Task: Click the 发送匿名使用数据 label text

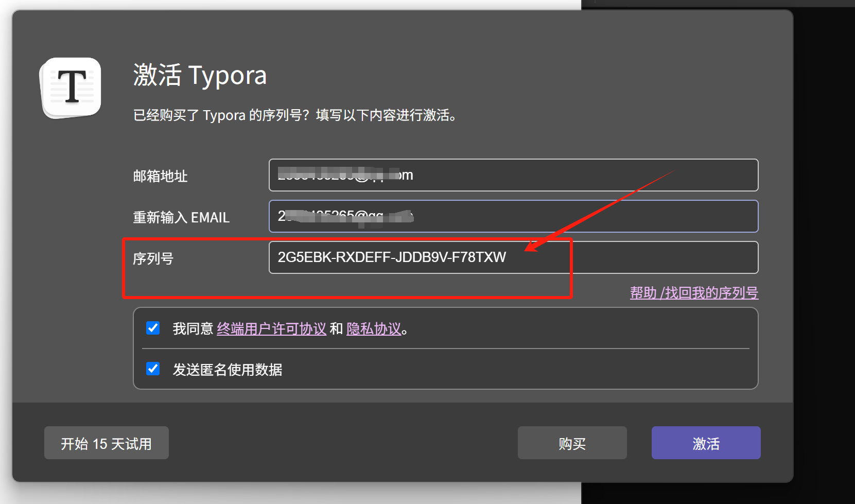Action: tap(228, 370)
